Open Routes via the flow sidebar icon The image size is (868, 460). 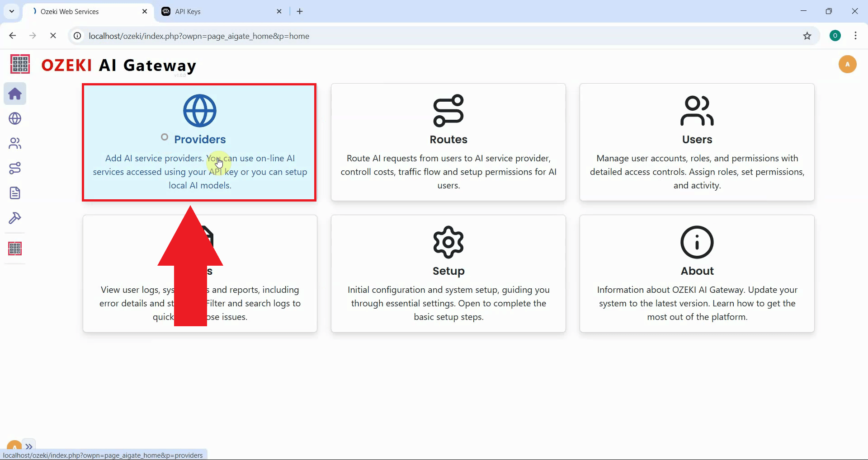click(15, 168)
